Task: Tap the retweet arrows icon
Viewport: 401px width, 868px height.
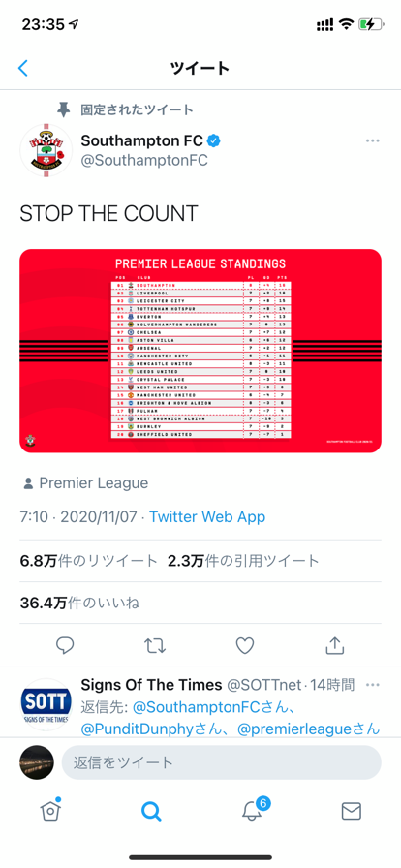Action: [155, 645]
